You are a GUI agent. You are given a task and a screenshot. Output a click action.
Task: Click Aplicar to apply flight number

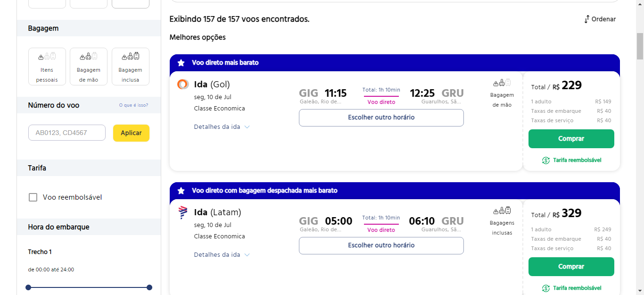[x=131, y=133]
